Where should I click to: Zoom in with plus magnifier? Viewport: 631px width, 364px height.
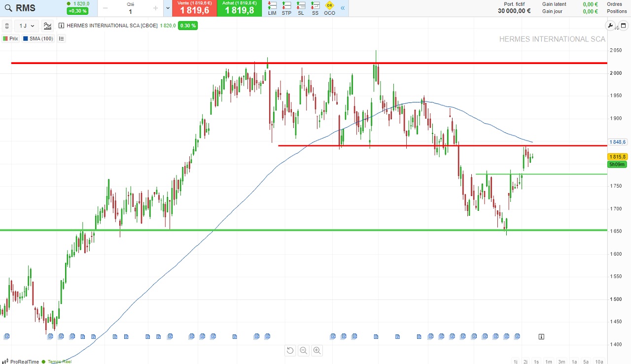pos(316,351)
